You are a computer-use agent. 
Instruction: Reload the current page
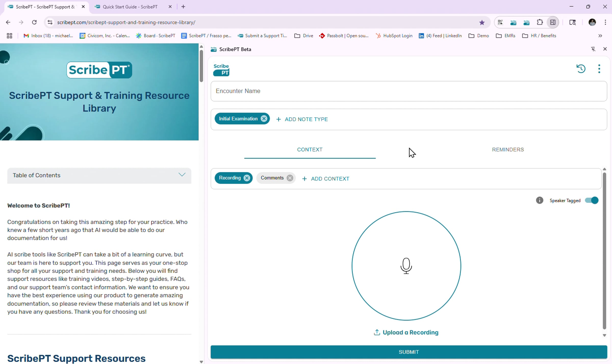[34, 22]
